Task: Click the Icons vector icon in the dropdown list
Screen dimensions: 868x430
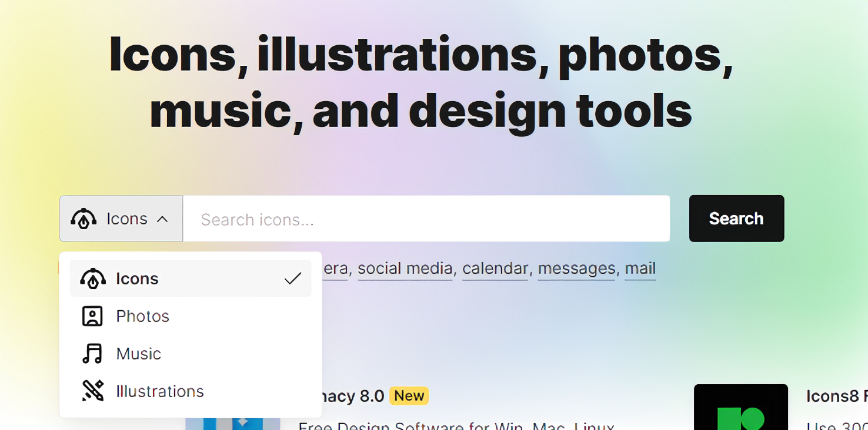Action: tap(93, 278)
